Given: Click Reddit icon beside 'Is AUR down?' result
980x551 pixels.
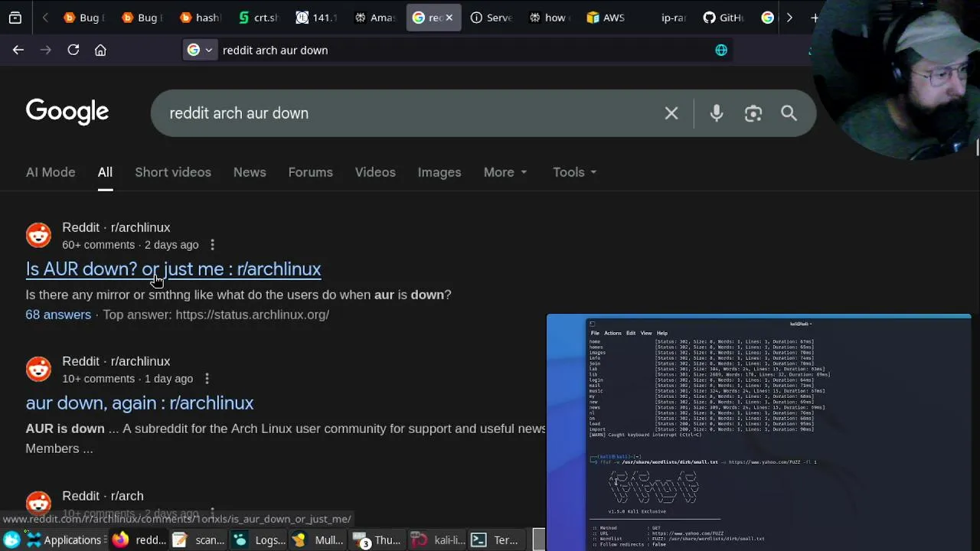Looking at the screenshot, I should tap(38, 235).
